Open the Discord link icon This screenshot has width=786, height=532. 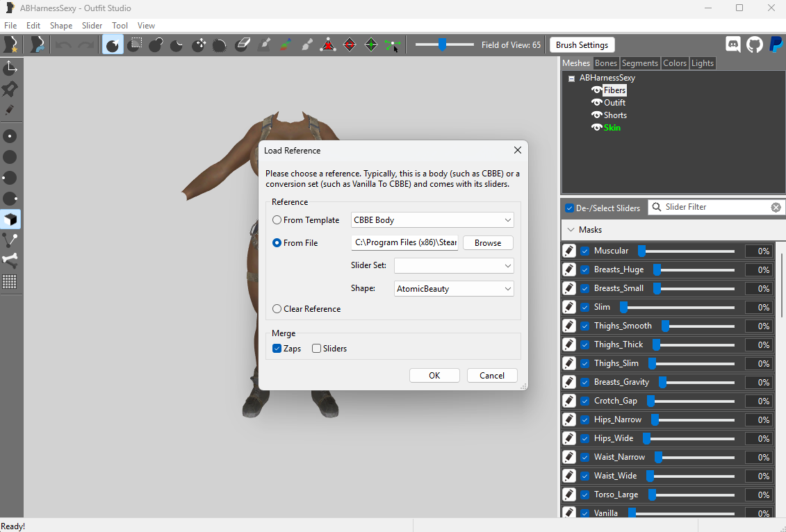[733, 44]
